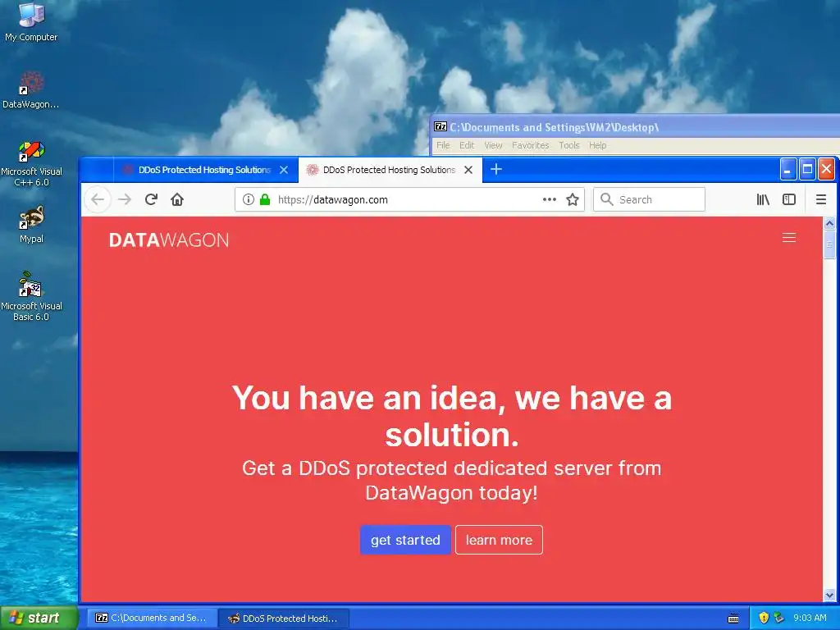Open the DataWagon desktop shortcut

point(31,90)
